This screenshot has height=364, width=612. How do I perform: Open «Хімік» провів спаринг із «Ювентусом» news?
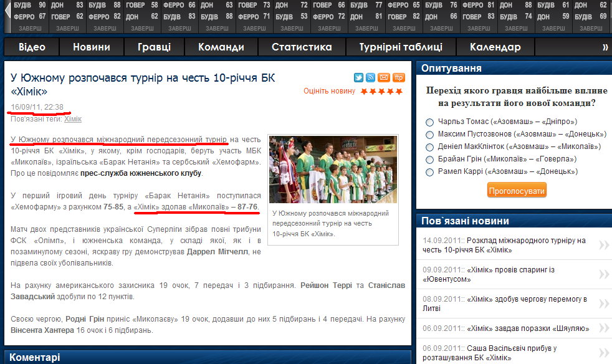tap(489, 275)
